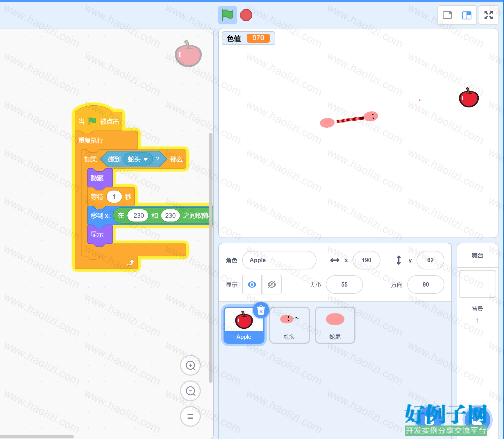Click the 移到 x go-to block
The height and width of the screenshot is (439, 504).
(x=100, y=215)
